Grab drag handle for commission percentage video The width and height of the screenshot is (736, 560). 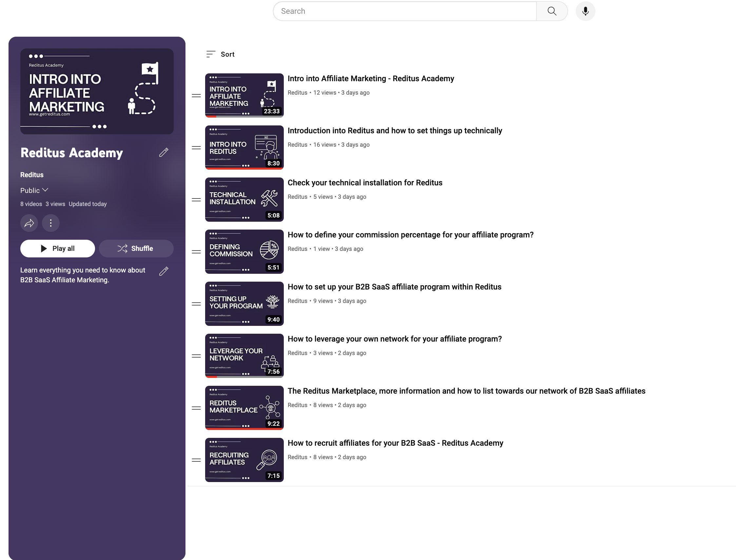click(x=196, y=252)
